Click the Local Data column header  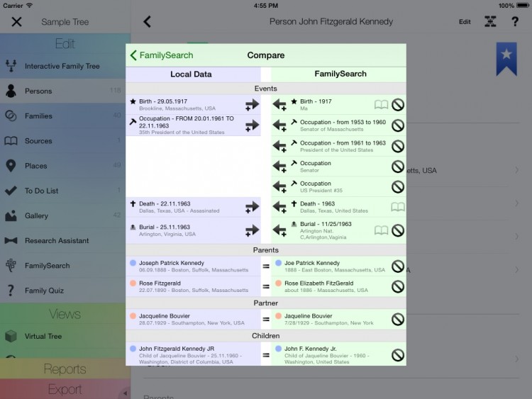tap(193, 74)
